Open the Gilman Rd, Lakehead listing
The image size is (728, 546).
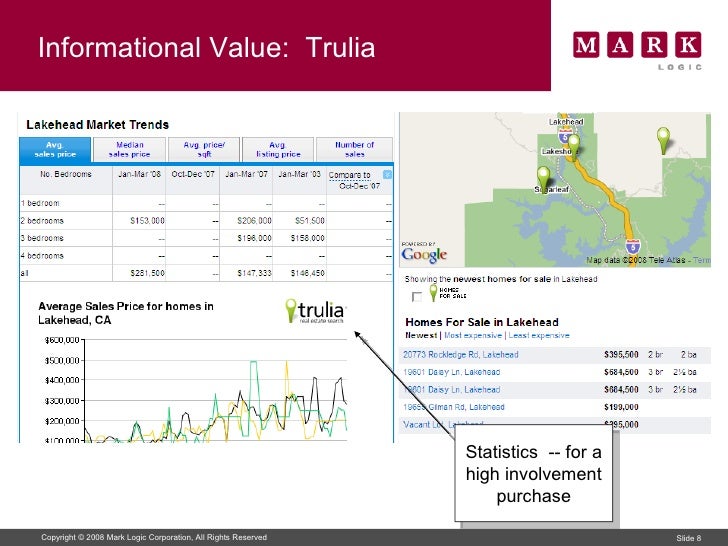(454, 407)
